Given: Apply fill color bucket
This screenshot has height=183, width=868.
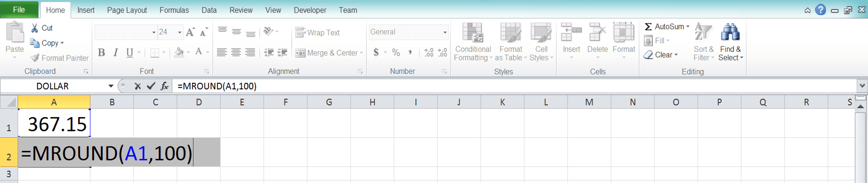Looking at the screenshot, I should (x=179, y=52).
